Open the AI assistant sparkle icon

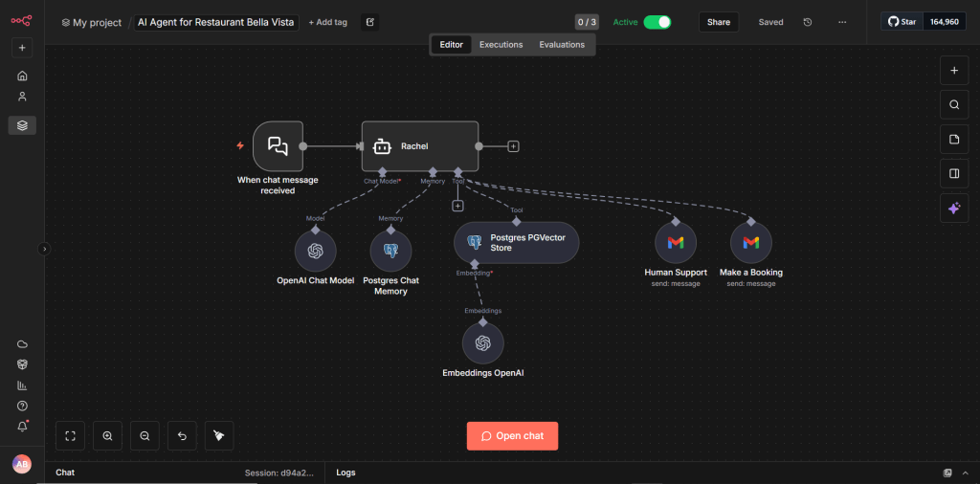click(x=953, y=209)
